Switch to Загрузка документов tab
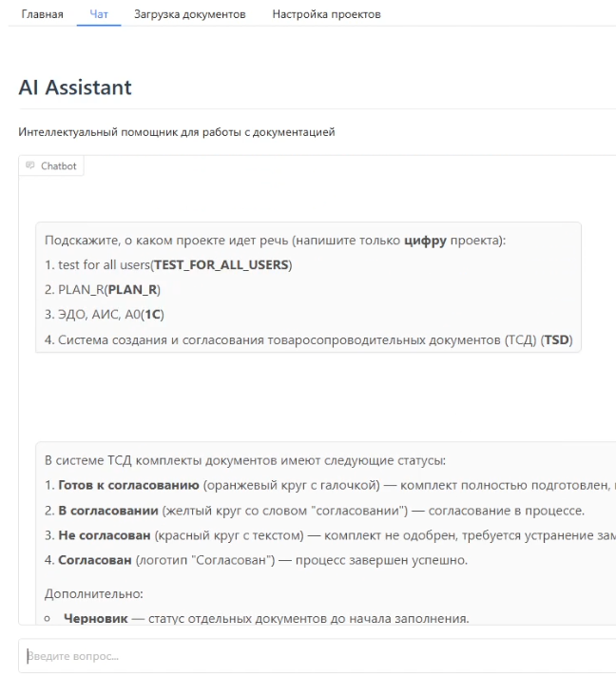The height and width of the screenshot is (697, 616). (x=190, y=14)
